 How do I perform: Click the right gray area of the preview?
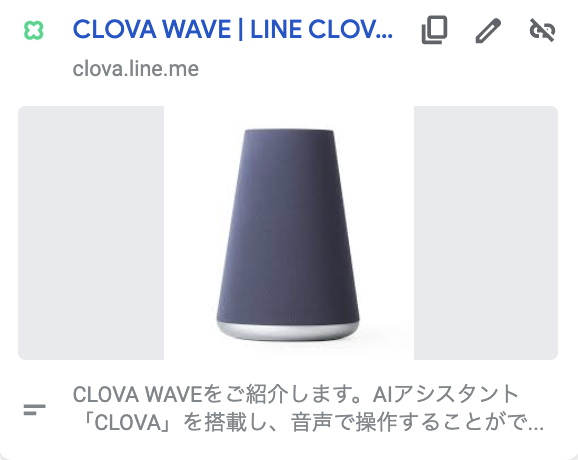coord(486,233)
